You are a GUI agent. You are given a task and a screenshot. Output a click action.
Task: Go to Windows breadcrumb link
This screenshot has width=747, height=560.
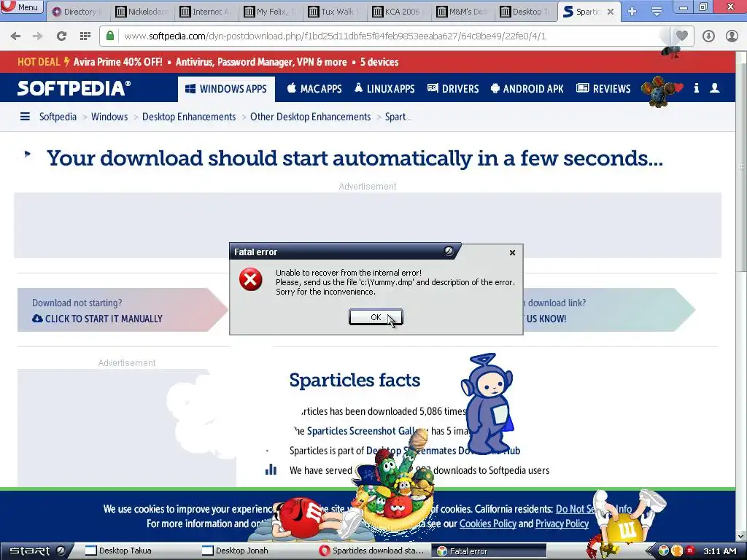(x=109, y=117)
